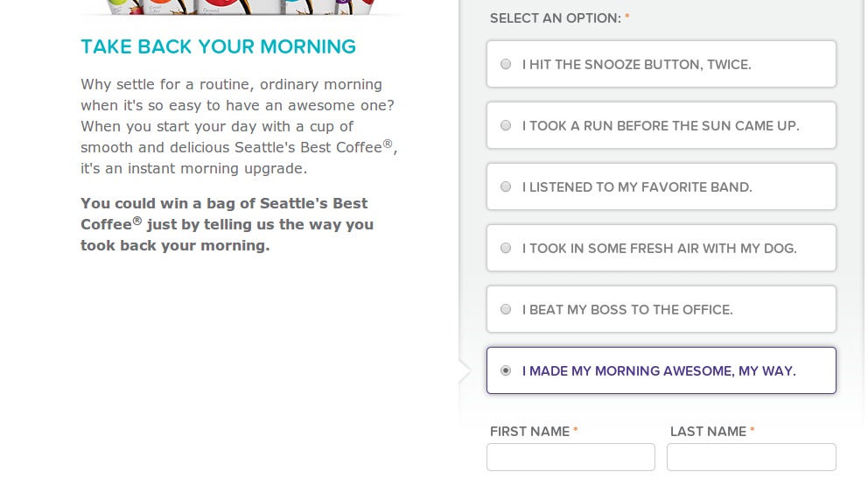This screenshot has width=868, height=486.
Task: Choose the 'I took a run' radio button
Action: tap(506, 125)
